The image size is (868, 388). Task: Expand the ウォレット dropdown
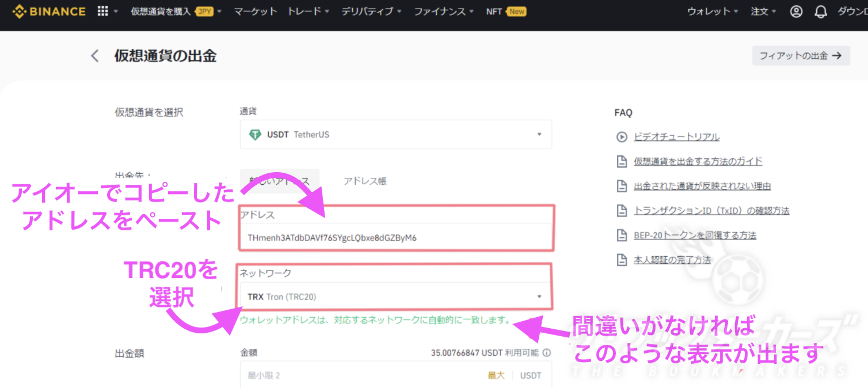point(713,12)
